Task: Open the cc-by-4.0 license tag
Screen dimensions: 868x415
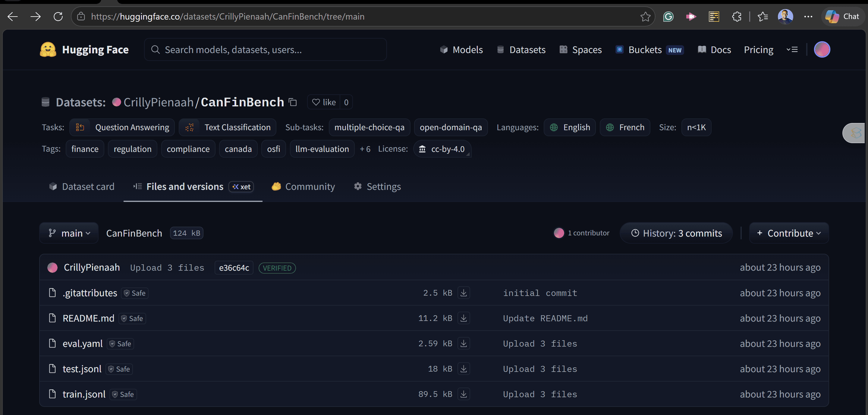Action: (x=442, y=149)
